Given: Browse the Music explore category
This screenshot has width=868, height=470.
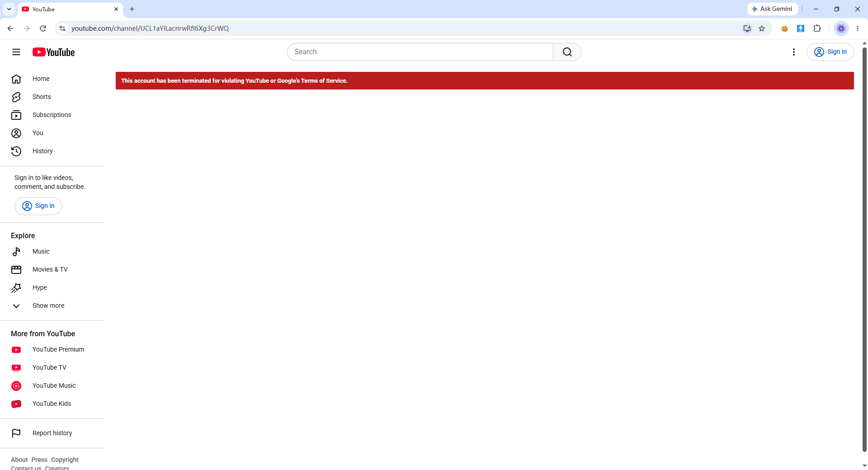Looking at the screenshot, I should 52,251.
